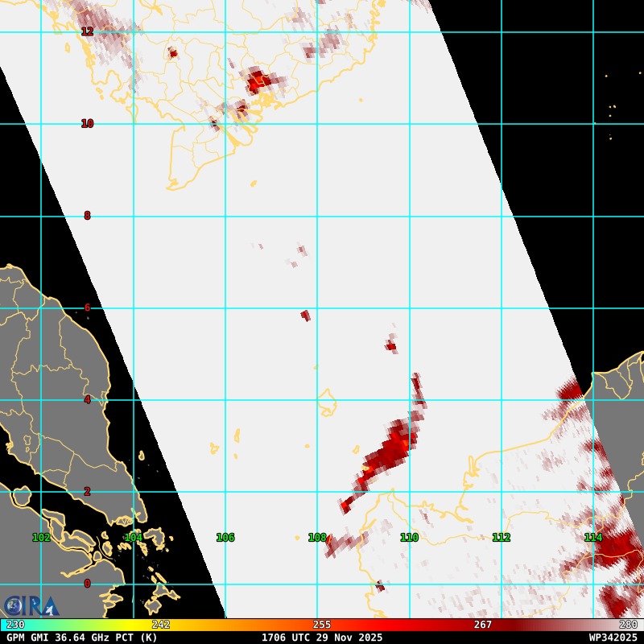The image size is (644, 644).
Task: Click the 230 value on color scale
Action: (x=15, y=625)
